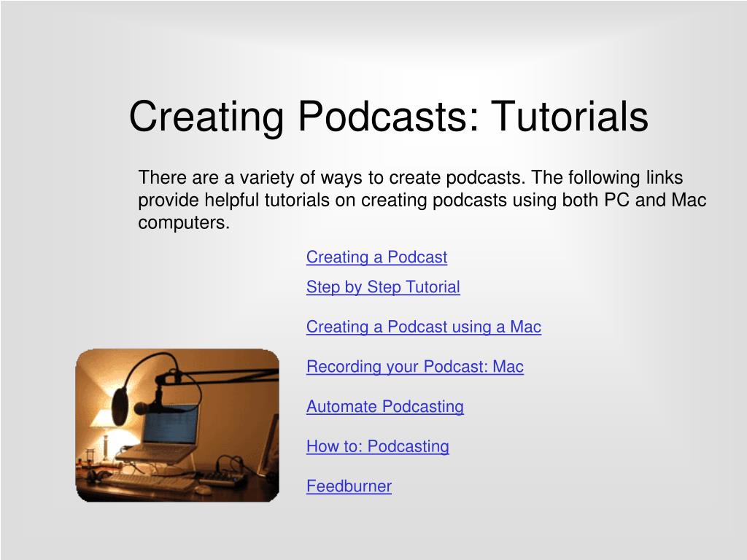Open the Step by Step Tutorial link
Screen dimensions: 747x560
[x=383, y=287]
